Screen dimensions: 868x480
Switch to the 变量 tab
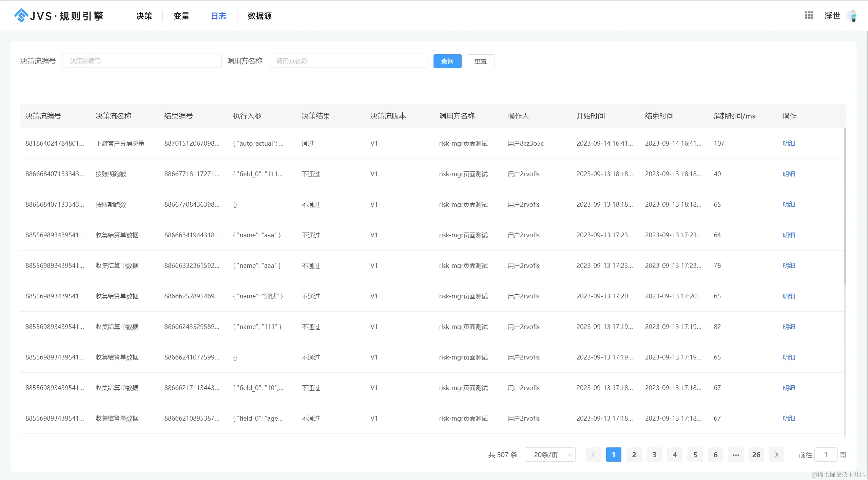click(x=181, y=16)
